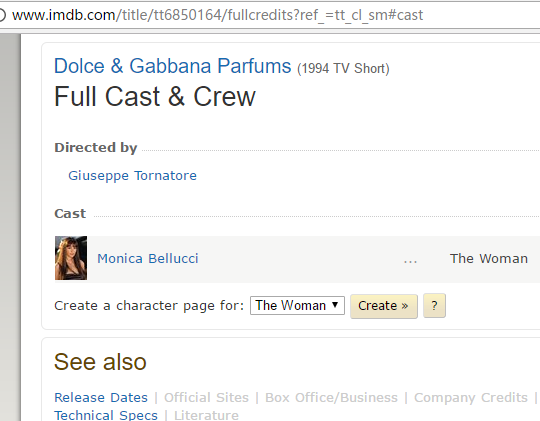The width and height of the screenshot is (540, 421).
Task: Open director Giuseppe Tornatore's page
Action: tap(132, 176)
